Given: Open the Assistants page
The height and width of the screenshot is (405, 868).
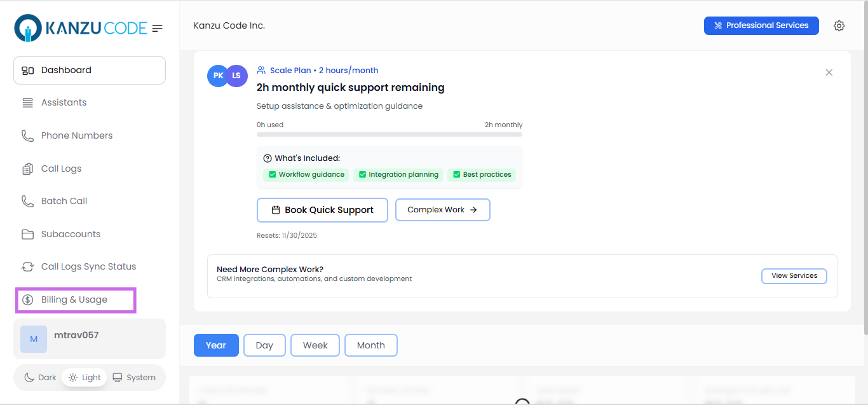Looking at the screenshot, I should (x=90, y=103).
